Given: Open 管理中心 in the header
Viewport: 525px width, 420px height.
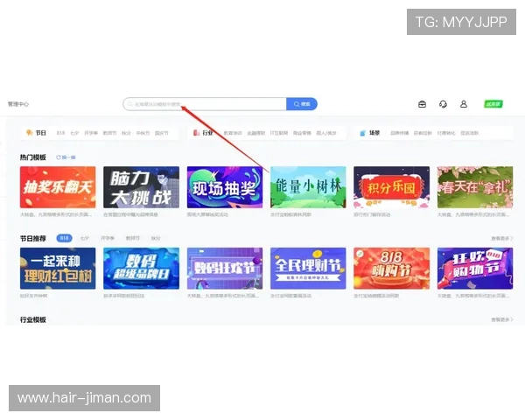Looking at the screenshot, I should click(x=18, y=104).
